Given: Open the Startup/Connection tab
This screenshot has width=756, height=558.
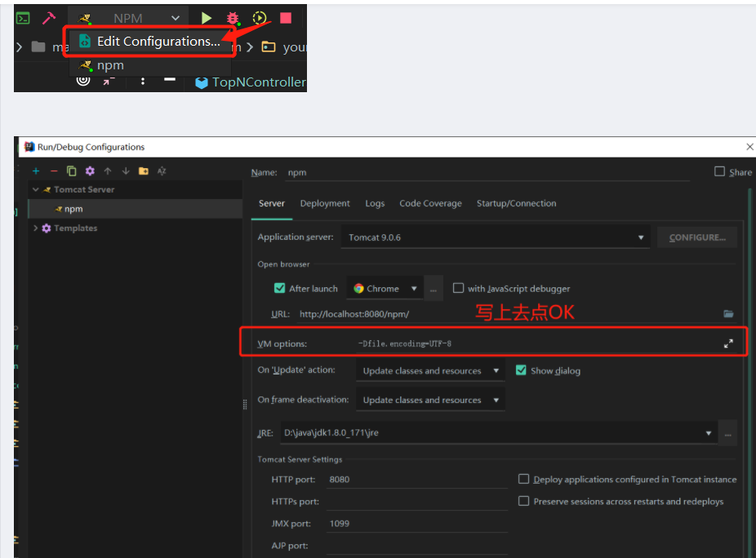Looking at the screenshot, I should coord(516,204).
